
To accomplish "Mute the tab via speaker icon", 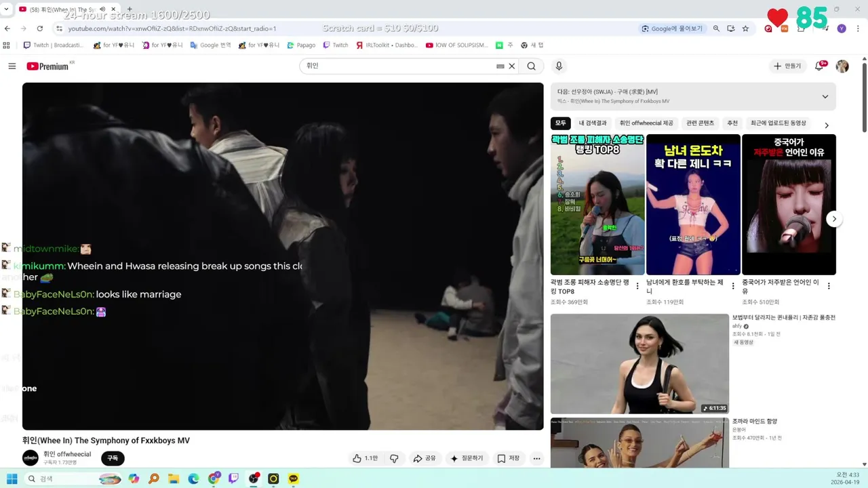I will 102,9.
